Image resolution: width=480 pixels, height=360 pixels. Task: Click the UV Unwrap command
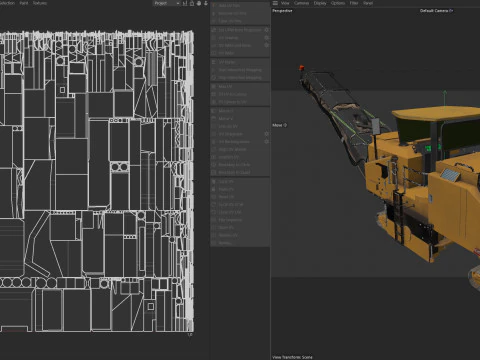(x=237, y=38)
